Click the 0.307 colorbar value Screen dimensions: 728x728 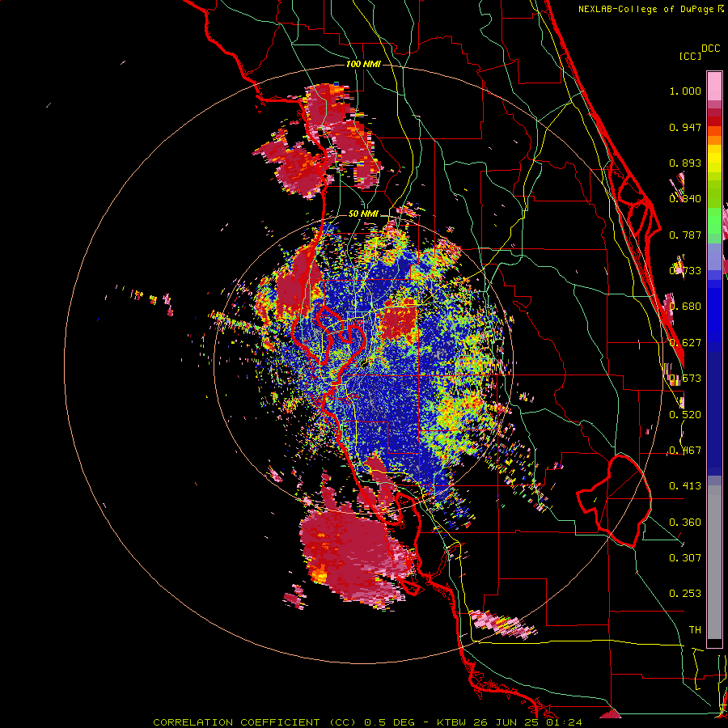[685, 557]
